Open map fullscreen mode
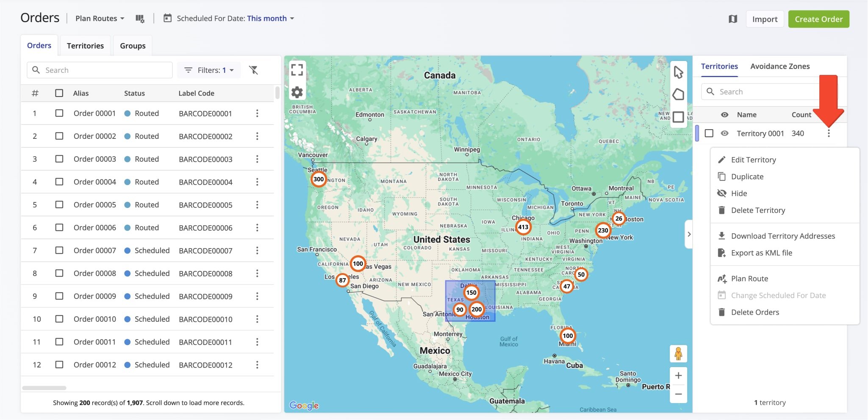 point(297,70)
